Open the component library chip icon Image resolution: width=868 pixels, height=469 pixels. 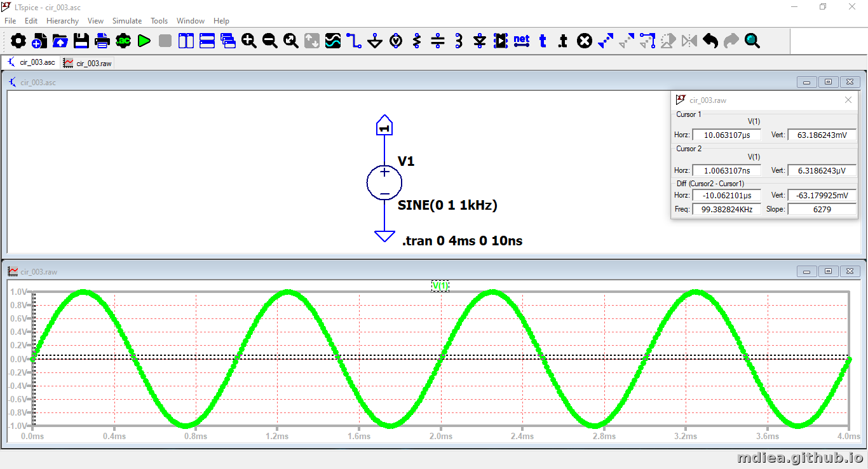(x=501, y=41)
